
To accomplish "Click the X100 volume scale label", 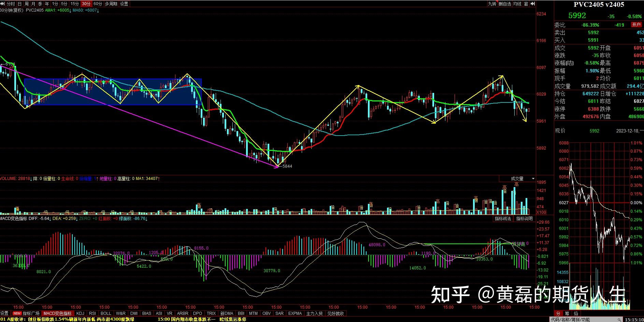I will point(541,212).
